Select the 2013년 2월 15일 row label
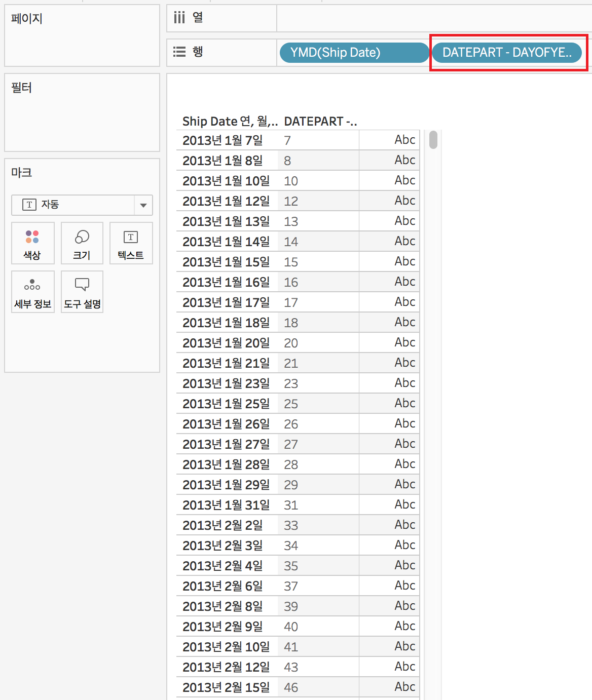 pos(226,687)
